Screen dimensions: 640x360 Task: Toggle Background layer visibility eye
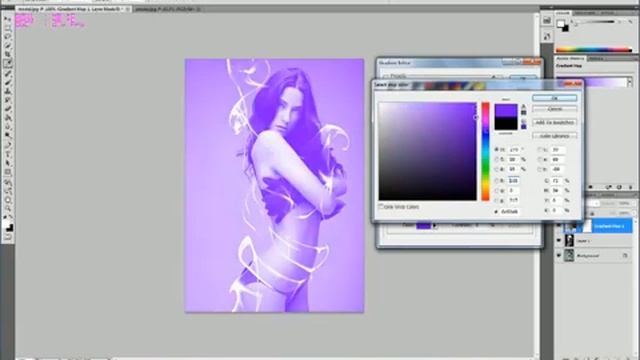click(x=559, y=256)
